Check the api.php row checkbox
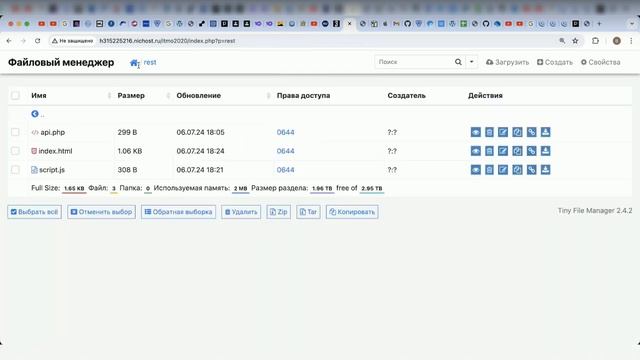The width and height of the screenshot is (640, 360). [x=16, y=132]
